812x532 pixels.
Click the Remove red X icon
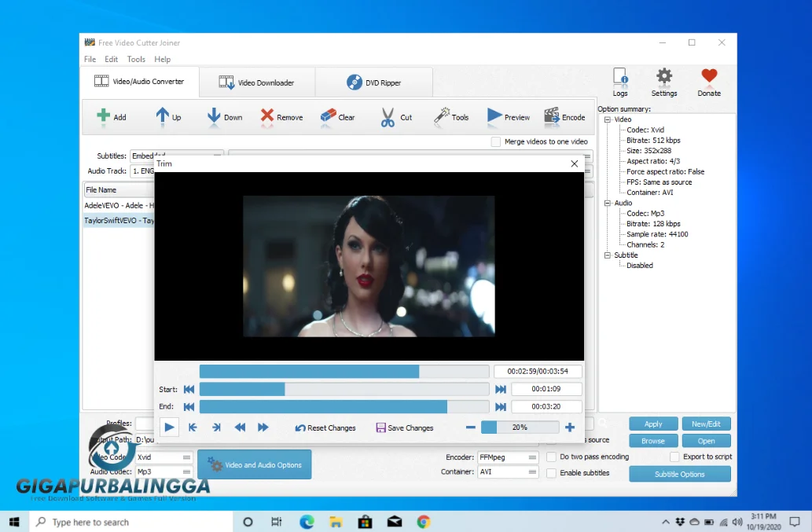pos(266,116)
